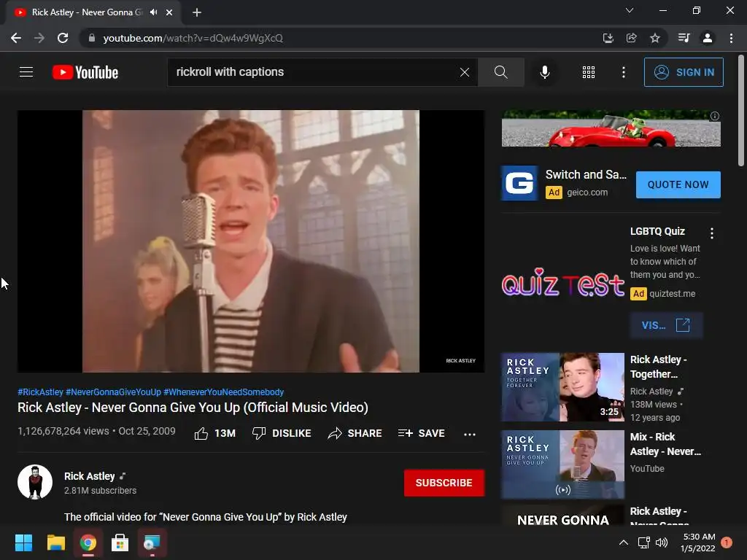View site information lock icon

coord(91,38)
